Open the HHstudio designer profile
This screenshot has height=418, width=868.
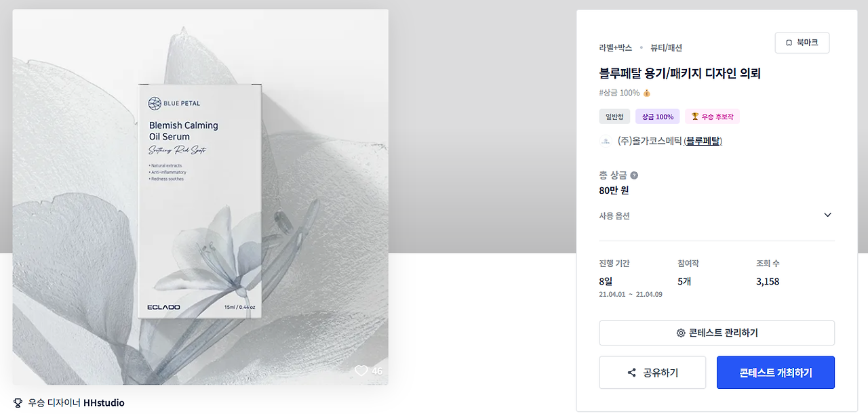click(104, 403)
